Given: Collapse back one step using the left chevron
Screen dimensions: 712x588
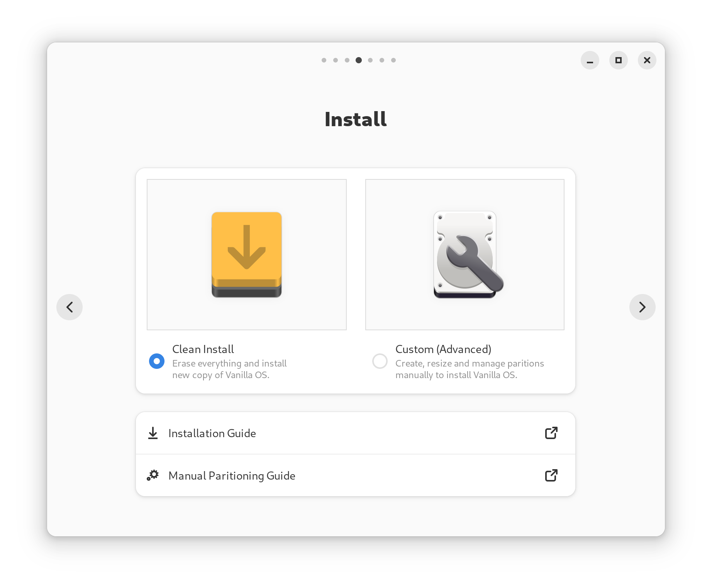Looking at the screenshot, I should [x=70, y=307].
